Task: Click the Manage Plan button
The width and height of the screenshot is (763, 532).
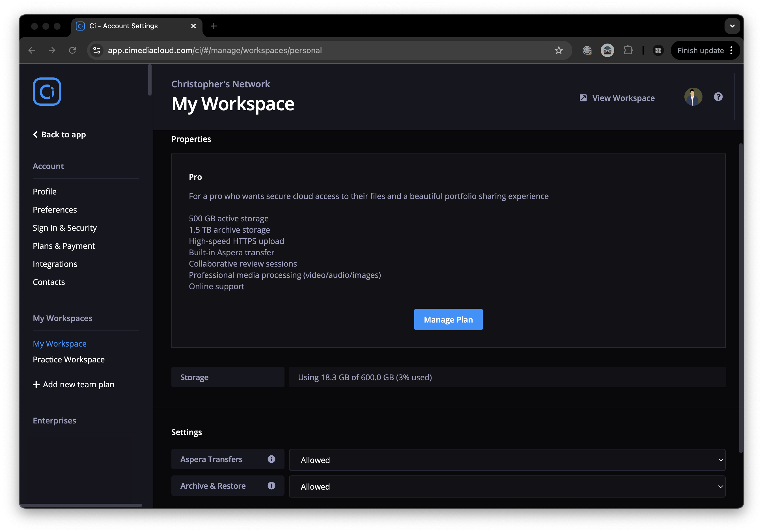Action: pyautogui.click(x=448, y=319)
